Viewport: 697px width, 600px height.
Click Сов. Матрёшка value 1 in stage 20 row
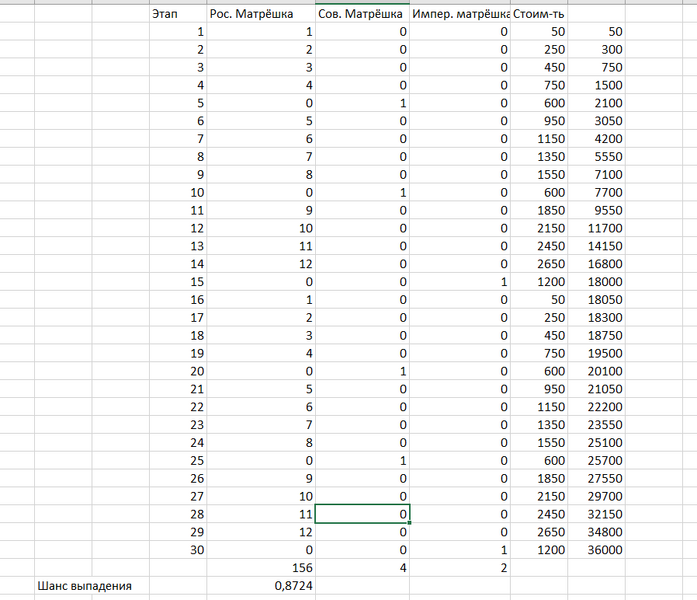click(x=362, y=371)
